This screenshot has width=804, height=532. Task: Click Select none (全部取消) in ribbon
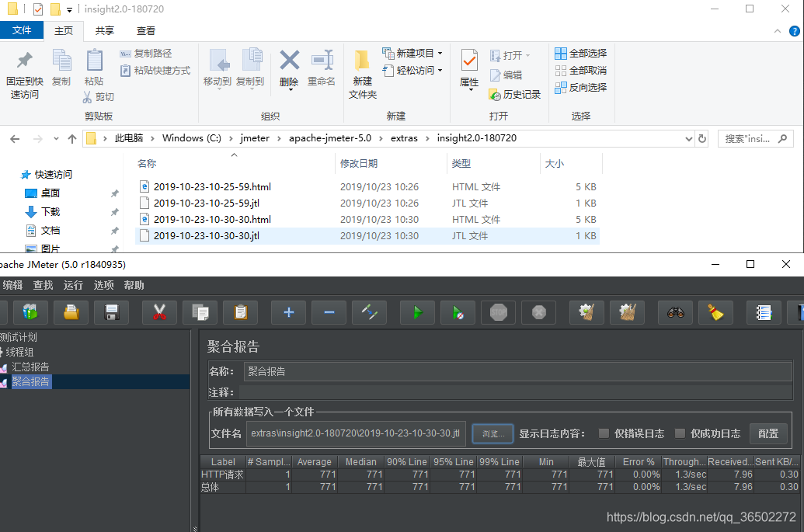(x=581, y=70)
